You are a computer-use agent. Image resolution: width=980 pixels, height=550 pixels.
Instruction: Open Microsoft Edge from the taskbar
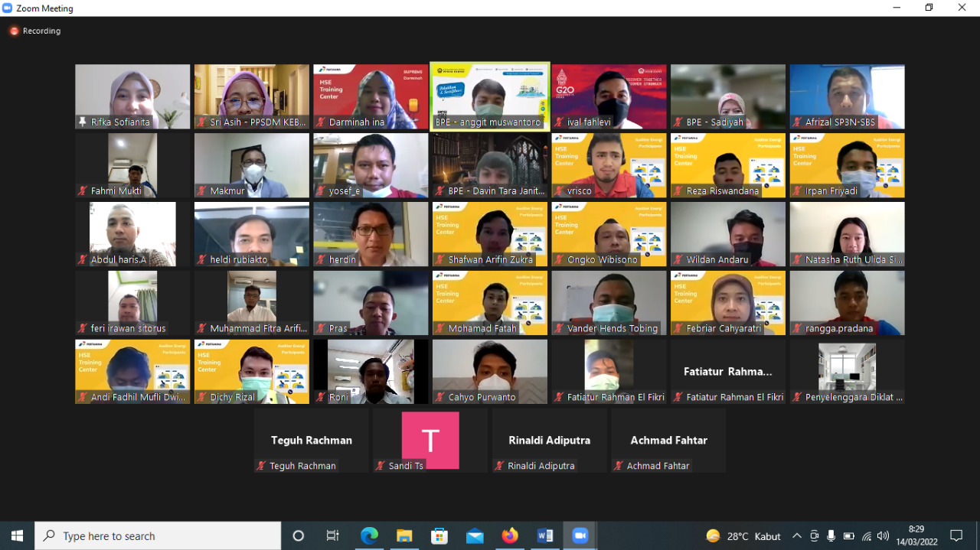[x=369, y=536]
